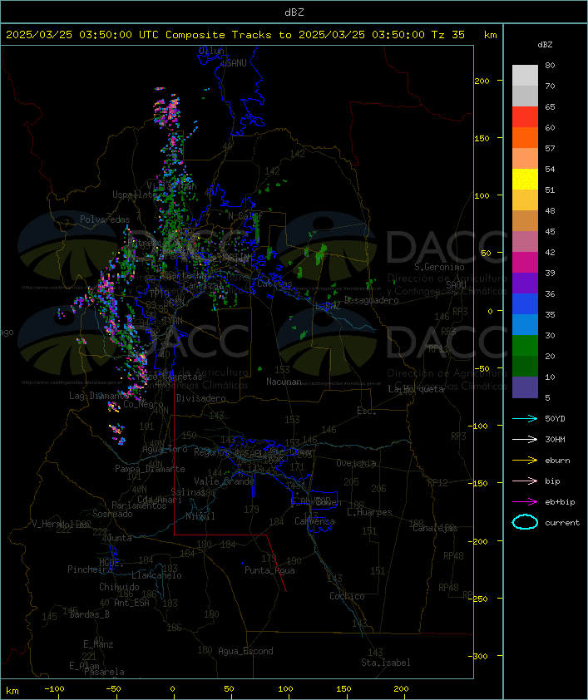The height and width of the screenshot is (700, 588).
Task: Click the L.Huarpes map label
Action: (369, 512)
